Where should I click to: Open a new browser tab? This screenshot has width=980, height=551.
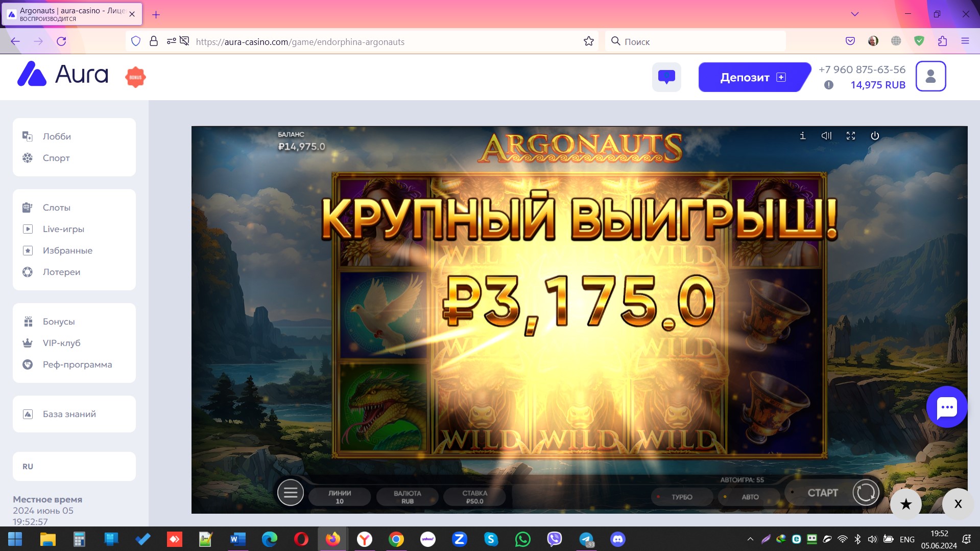click(x=156, y=15)
